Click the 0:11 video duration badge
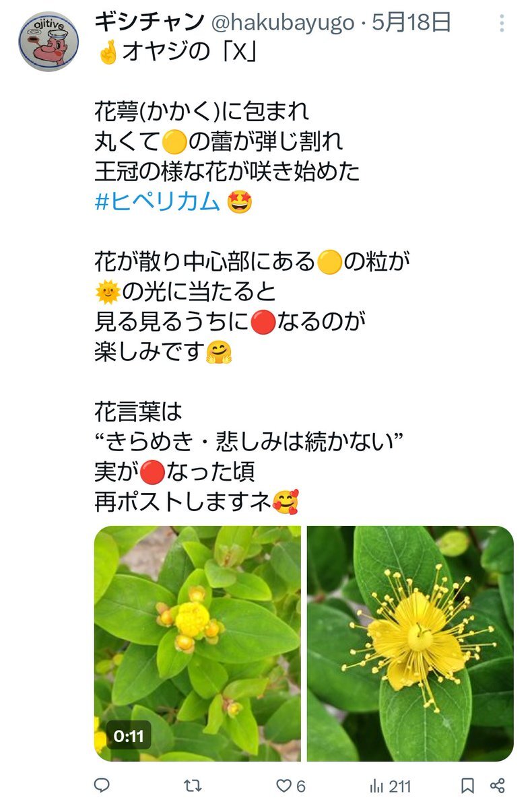 (x=128, y=736)
